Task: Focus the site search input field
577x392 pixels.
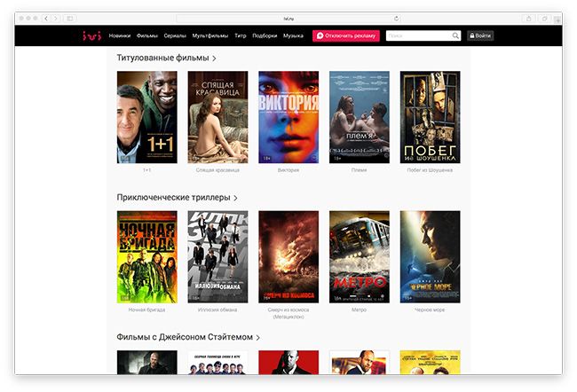Action: pyautogui.click(x=417, y=35)
